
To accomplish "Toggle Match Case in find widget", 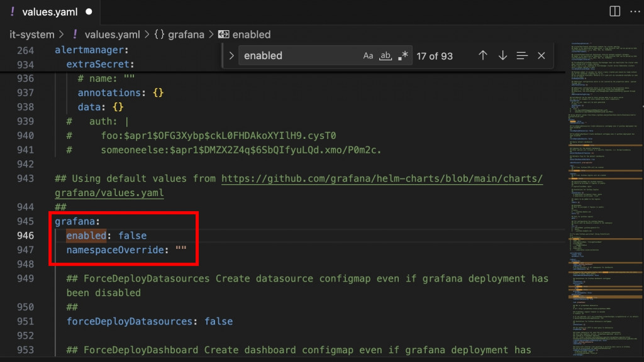I will click(368, 55).
